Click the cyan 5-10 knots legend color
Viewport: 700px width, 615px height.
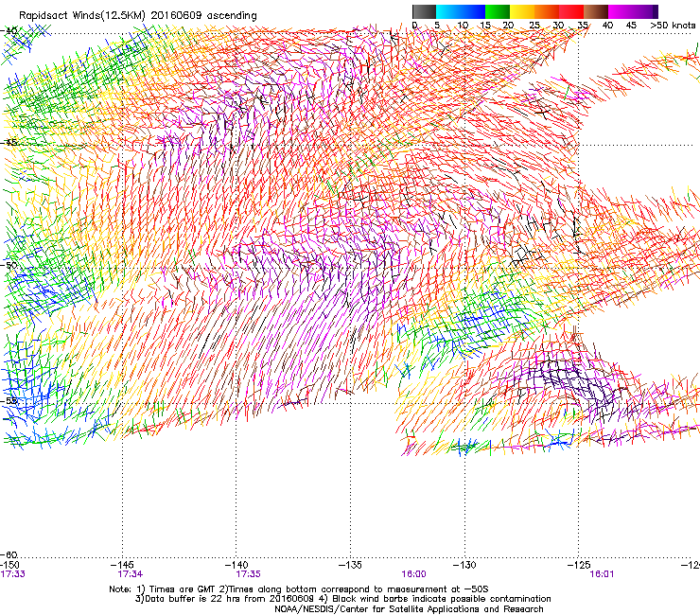click(x=447, y=11)
